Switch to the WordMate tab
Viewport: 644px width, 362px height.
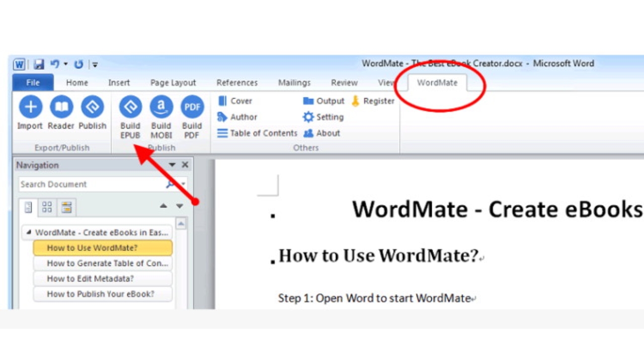click(x=437, y=83)
